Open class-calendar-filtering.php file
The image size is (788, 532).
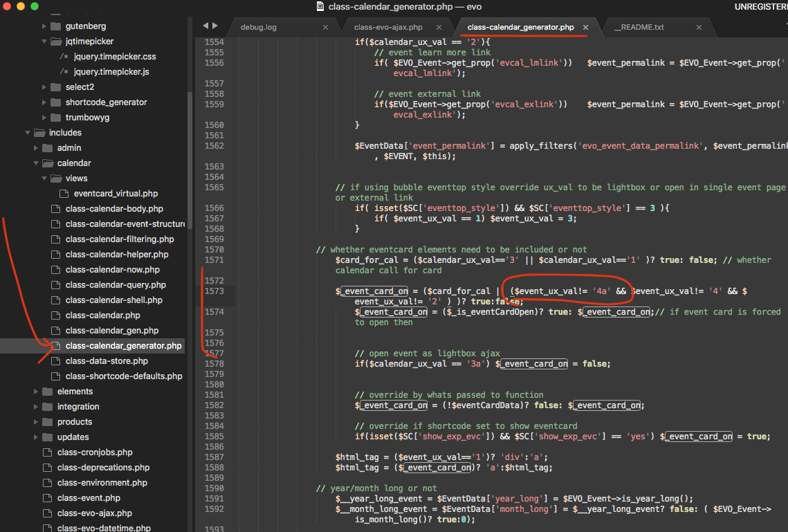tap(120, 239)
